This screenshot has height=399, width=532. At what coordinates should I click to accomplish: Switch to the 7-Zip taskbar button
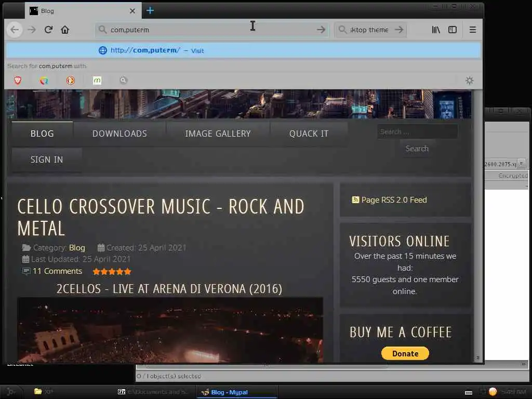pos(153,392)
